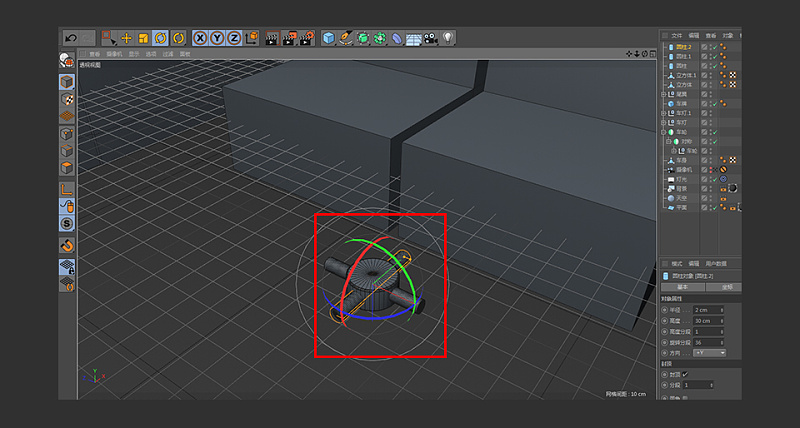Collapse the 车轮 symmetry group
This screenshot has height=428, width=800.
[x=663, y=132]
